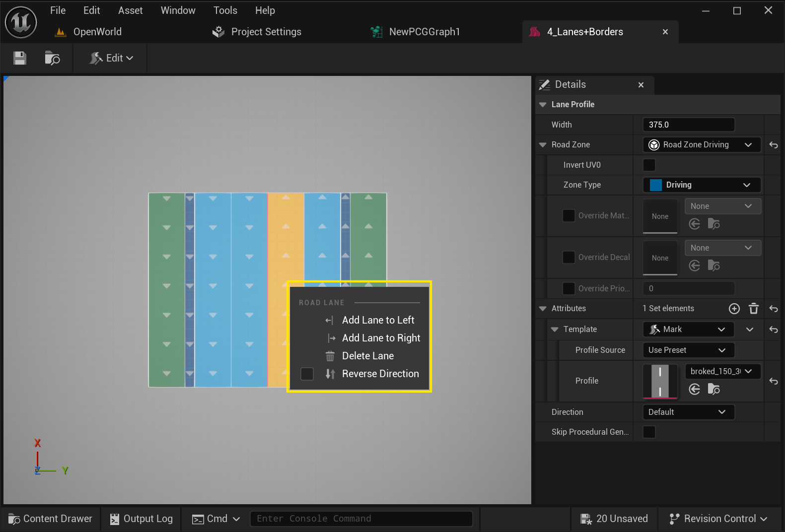Viewport: 785px width, 532px height.
Task: Open Template element options chevron
Action: pyautogui.click(x=749, y=330)
